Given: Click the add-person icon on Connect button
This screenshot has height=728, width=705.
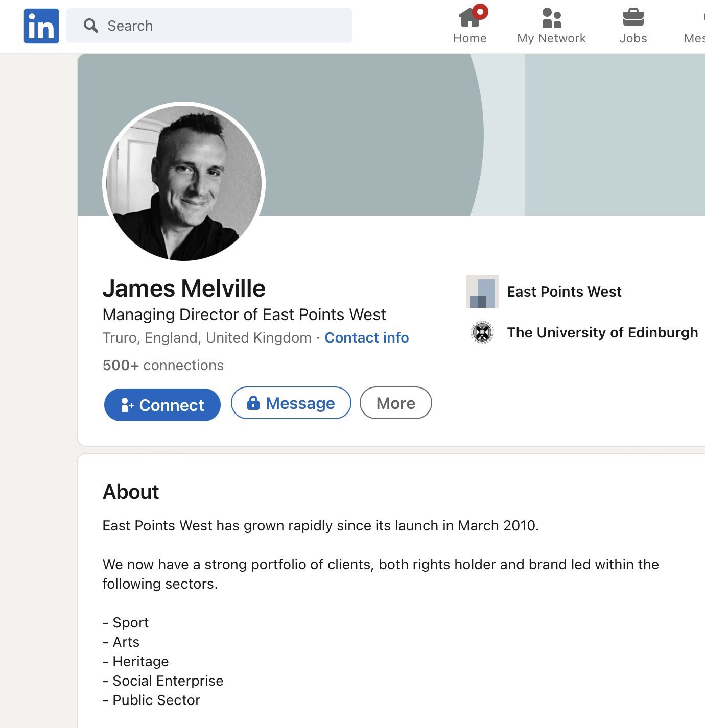Looking at the screenshot, I should pyautogui.click(x=127, y=405).
